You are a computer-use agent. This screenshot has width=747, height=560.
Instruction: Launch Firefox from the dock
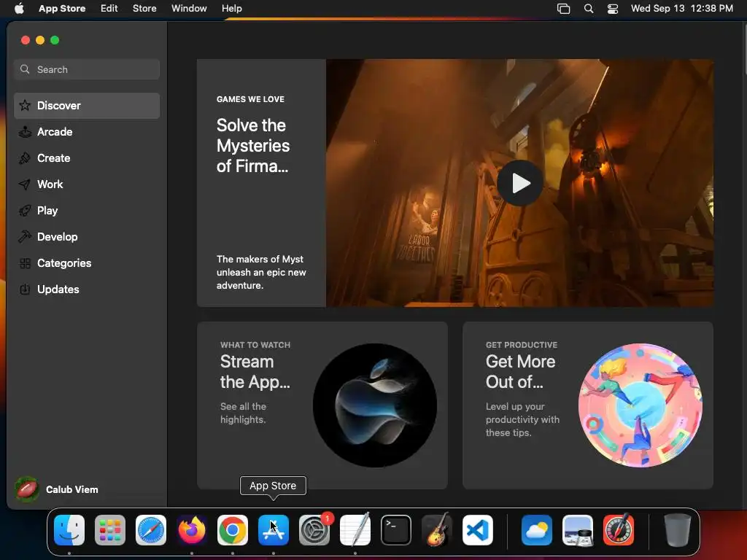[192, 530]
